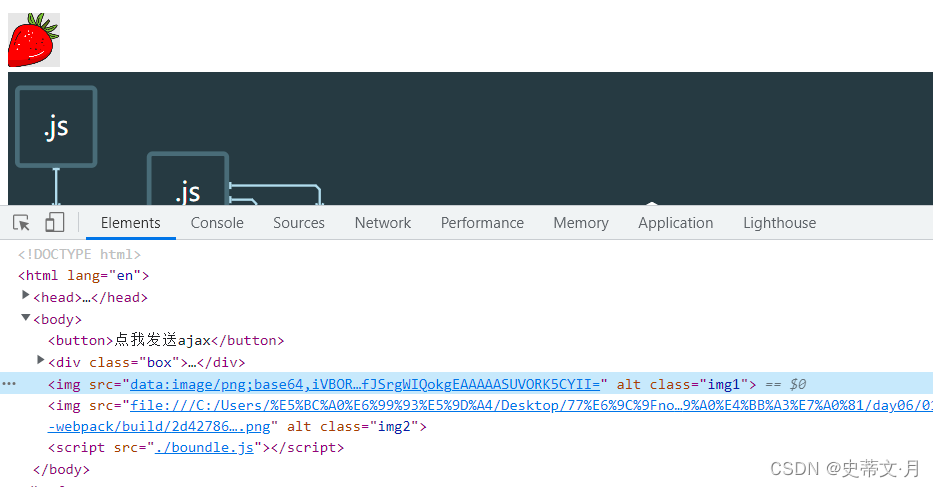Open the Lighthouse tab
The height and width of the screenshot is (487, 933).
click(779, 223)
